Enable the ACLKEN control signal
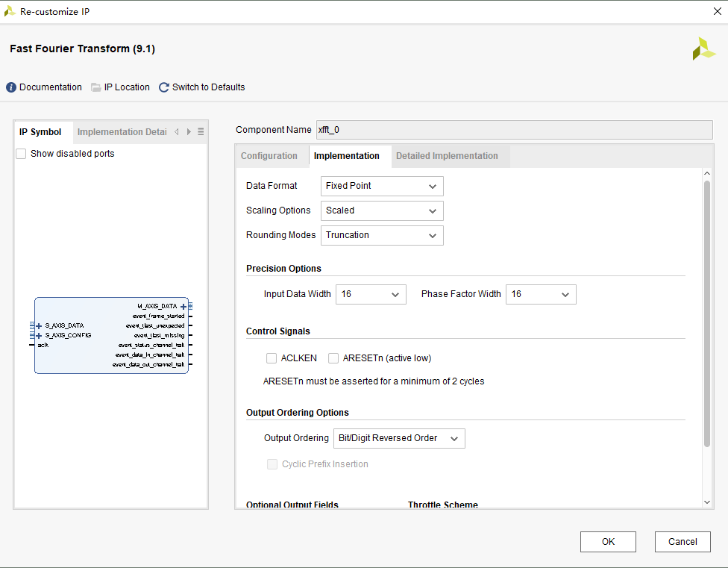Screen dimensions: 728x568 coord(272,358)
